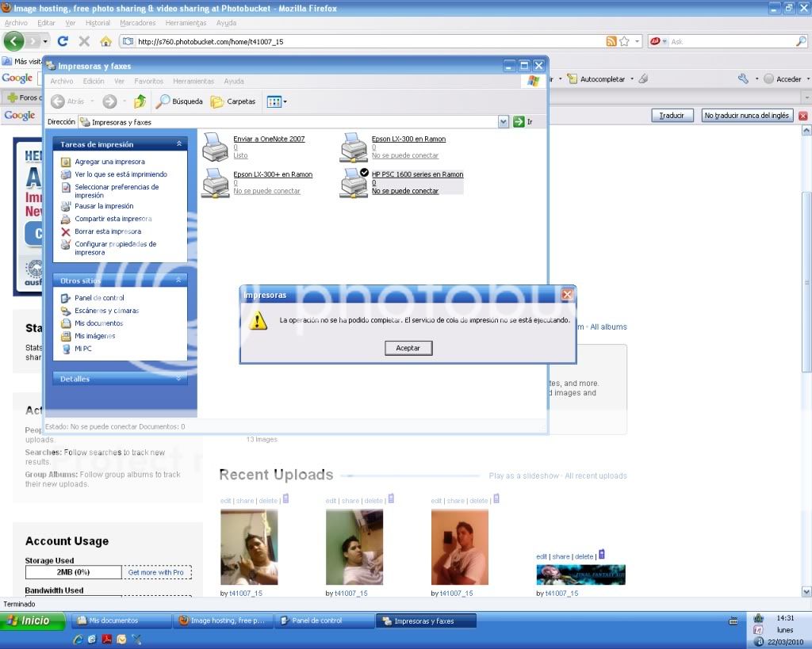
Task: Go to Firefox home page icon
Action: [x=105, y=41]
